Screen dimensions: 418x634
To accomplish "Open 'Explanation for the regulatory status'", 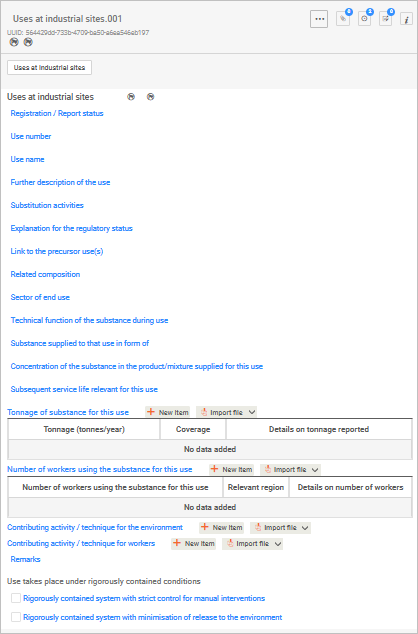I will click(x=72, y=228).
